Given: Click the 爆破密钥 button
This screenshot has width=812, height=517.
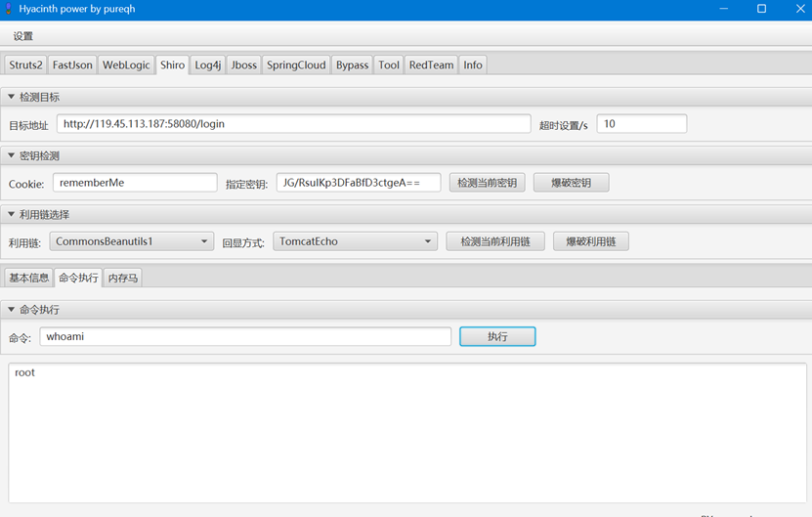Looking at the screenshot, I should 571,183.
